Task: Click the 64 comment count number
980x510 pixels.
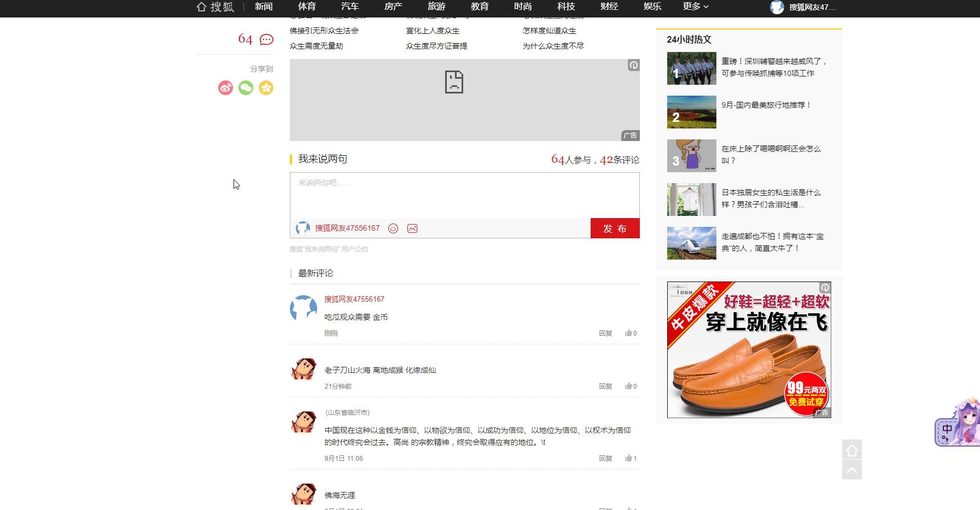Action: [x=245, y=39]
